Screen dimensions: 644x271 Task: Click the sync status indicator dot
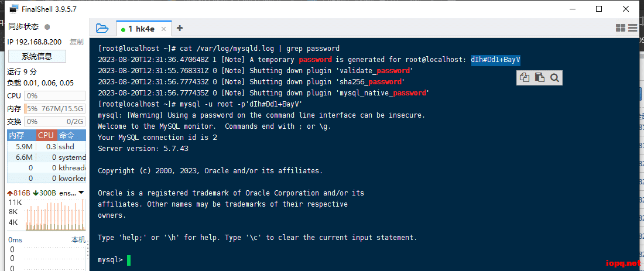(47, 26)
